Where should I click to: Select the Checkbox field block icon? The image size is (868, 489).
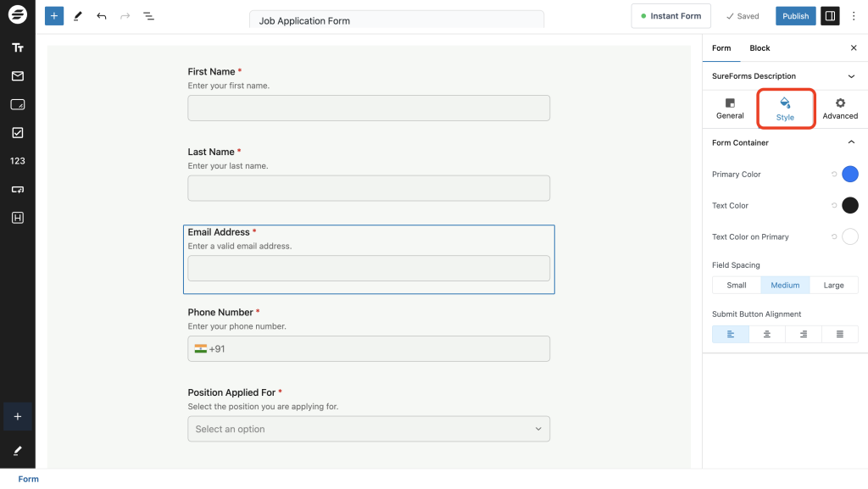18,132
